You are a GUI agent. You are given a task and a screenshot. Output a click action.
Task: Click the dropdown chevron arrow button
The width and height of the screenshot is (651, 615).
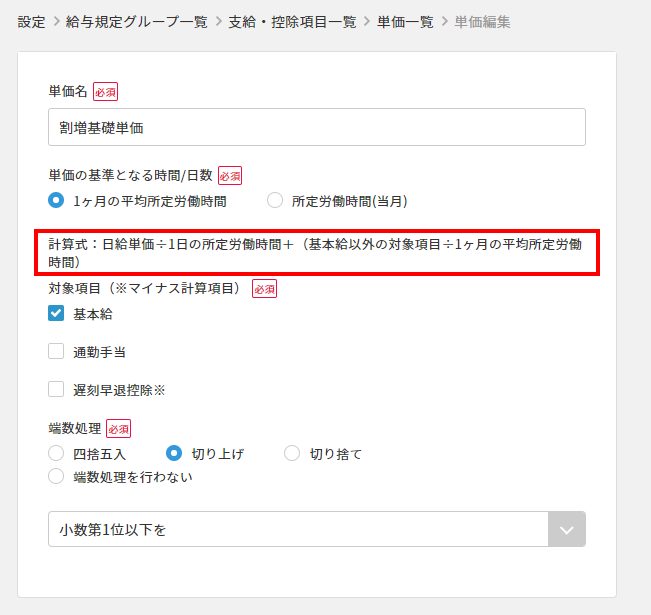tap(566, 530)
